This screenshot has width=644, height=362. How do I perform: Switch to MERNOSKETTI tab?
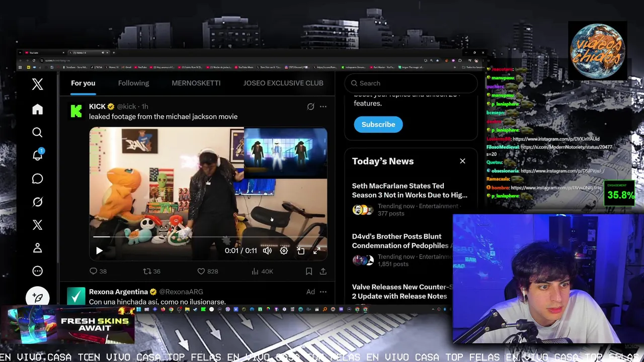tap(196, 83)
